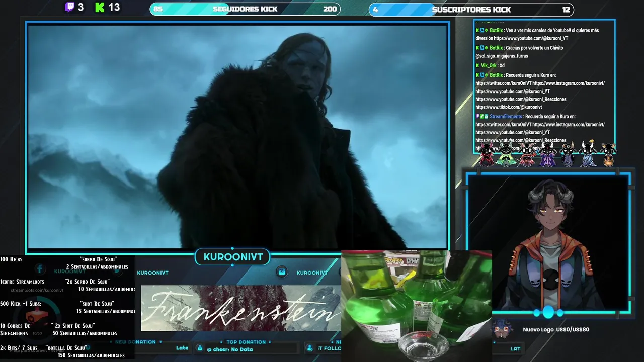
Task: Click the small avatar icon beside Nuevo Logo
Action: tap(502, 329)
